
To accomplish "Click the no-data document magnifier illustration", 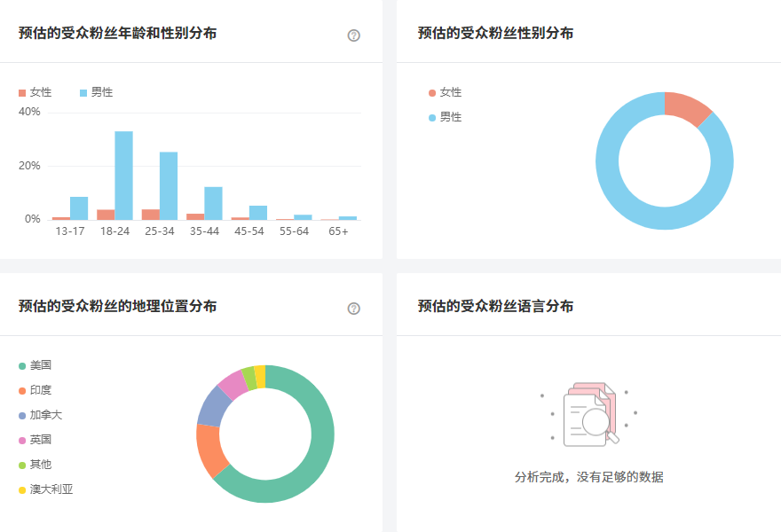I will [x=589, y=415].
